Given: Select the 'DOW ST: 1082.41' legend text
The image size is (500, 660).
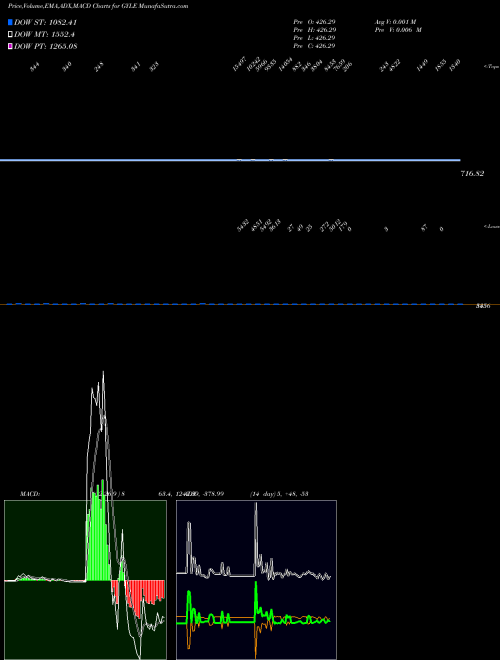Looking at the screenshot, I should [x=45, y=22].
